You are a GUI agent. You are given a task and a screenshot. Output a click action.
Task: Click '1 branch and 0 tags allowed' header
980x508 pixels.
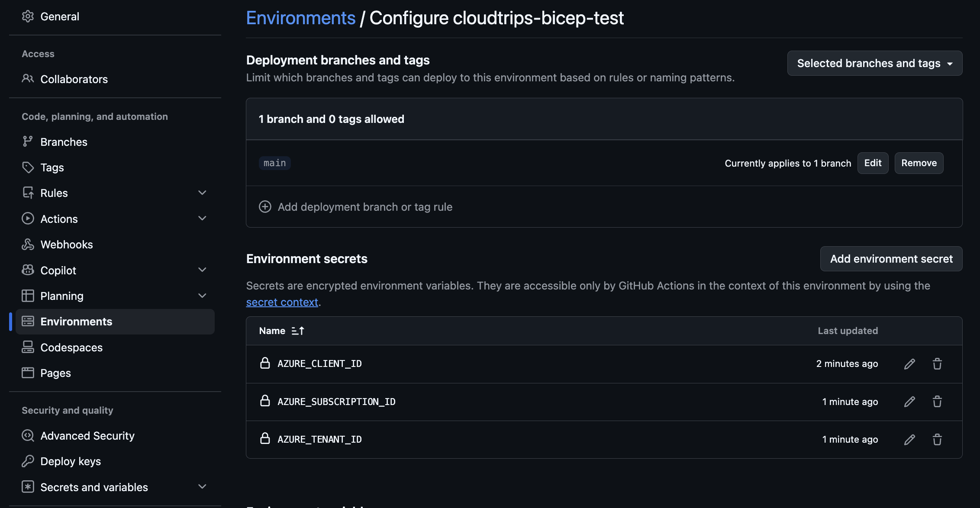(331, 119)
